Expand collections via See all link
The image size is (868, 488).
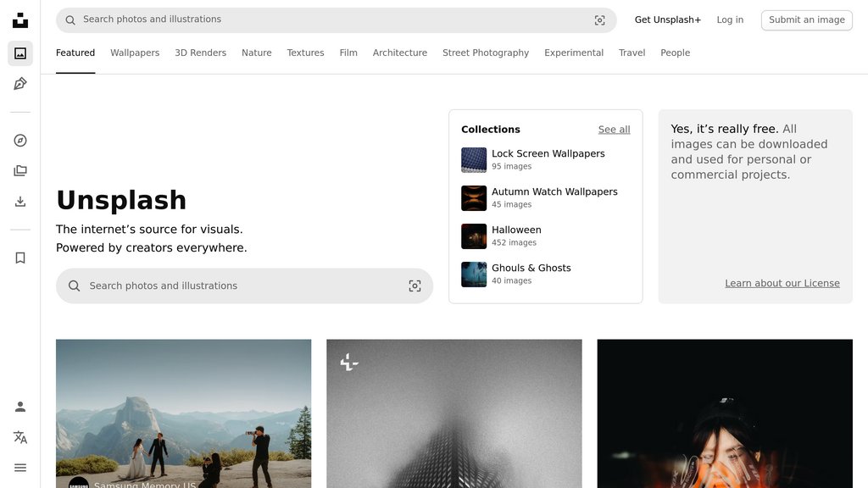click(613, 129)
